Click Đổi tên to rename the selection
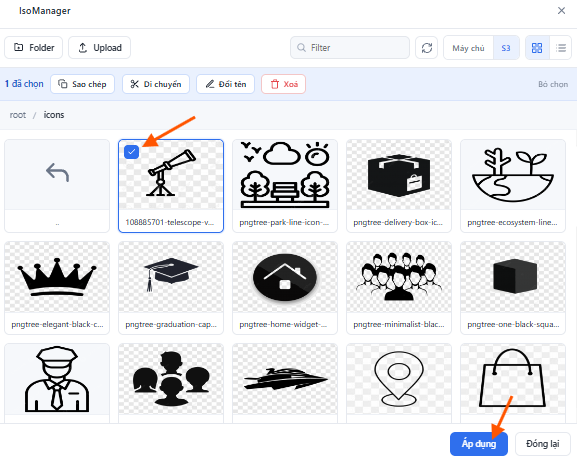This screenshot has height=462, width=577. pos(226,84)
